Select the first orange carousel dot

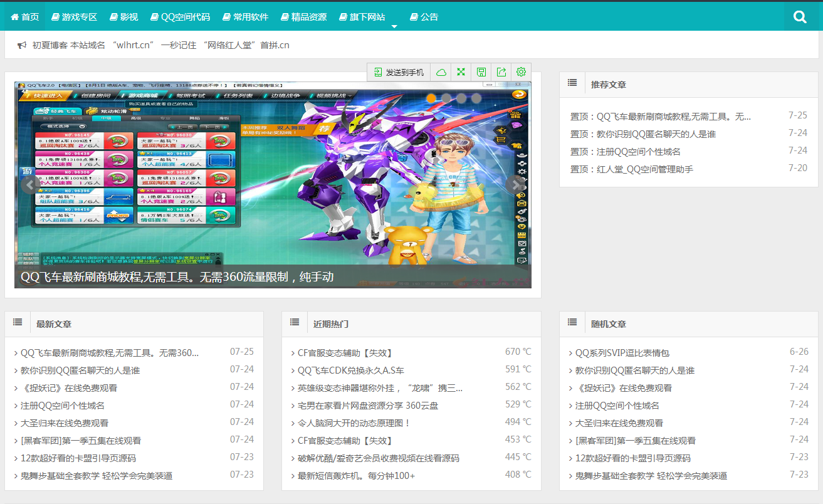tap(431, 98)
